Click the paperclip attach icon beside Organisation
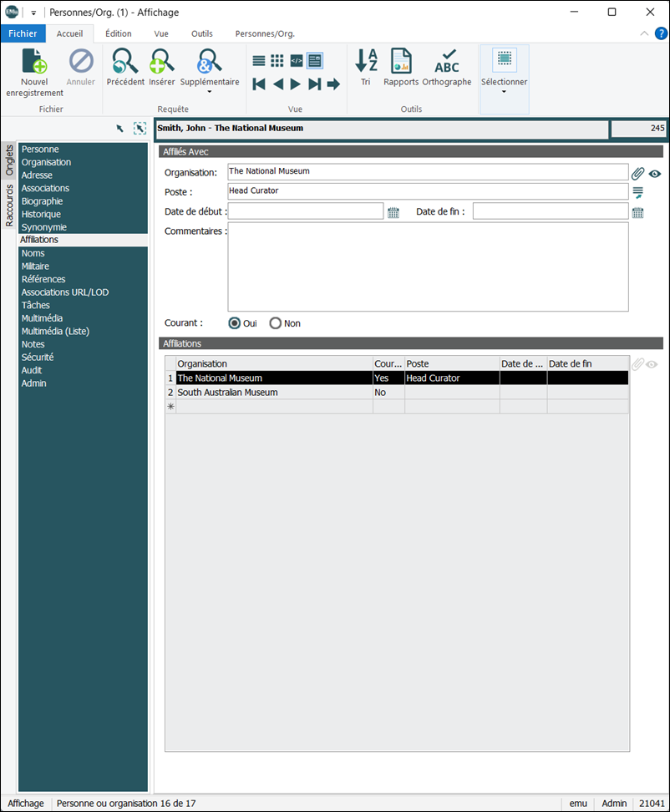 click(x=638, y=174)
